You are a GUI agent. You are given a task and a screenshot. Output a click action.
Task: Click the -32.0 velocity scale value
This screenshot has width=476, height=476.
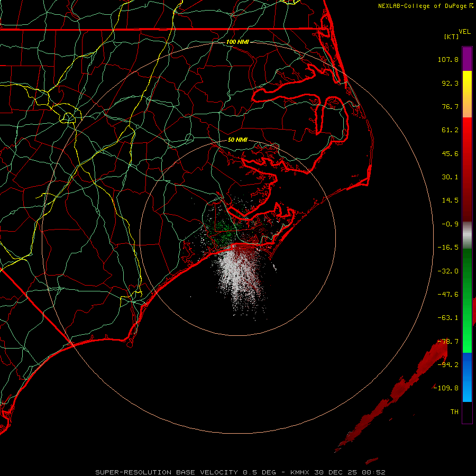448,271
